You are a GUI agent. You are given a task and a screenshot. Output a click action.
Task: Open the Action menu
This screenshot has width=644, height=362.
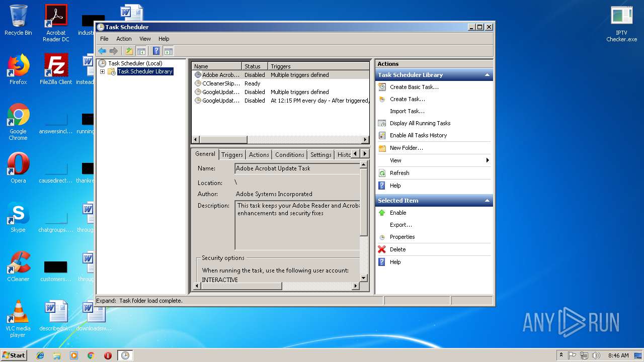tap(124, 39)
